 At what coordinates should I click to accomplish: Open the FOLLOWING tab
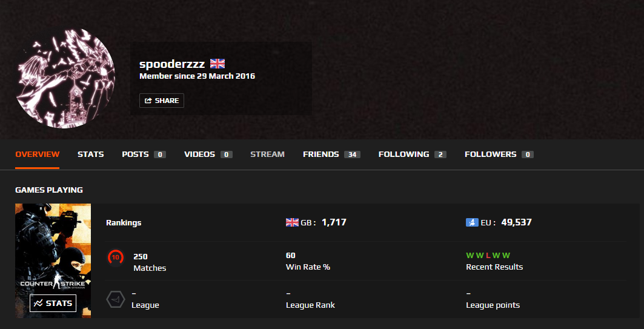pos(413,155)
